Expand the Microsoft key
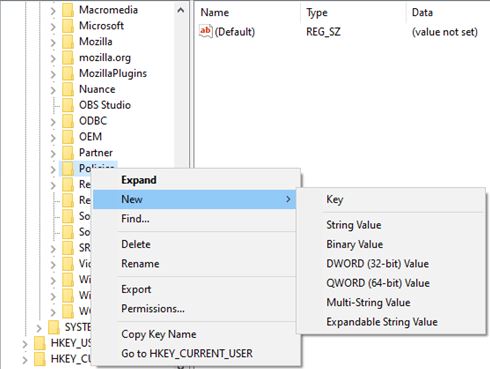Screen dimensions: 490x369 click(53, 27)
